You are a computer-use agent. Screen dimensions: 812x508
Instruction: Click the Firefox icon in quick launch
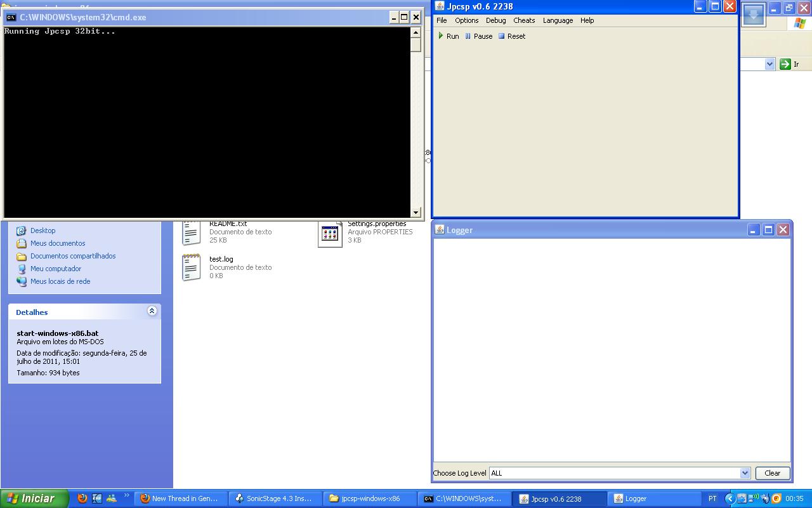82,498
